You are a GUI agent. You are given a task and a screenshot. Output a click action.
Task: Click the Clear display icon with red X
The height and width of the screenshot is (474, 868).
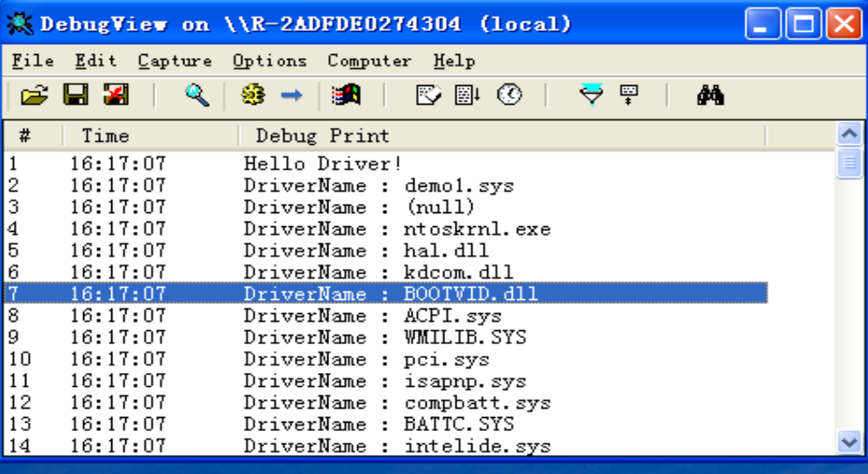116,95
